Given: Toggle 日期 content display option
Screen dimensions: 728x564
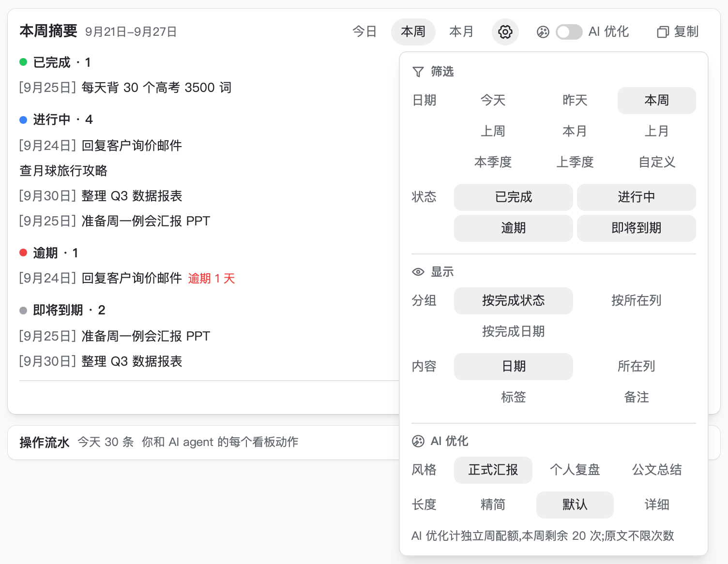Looking at the screenshot, I should pyautogui.click(x=514, y=367).
